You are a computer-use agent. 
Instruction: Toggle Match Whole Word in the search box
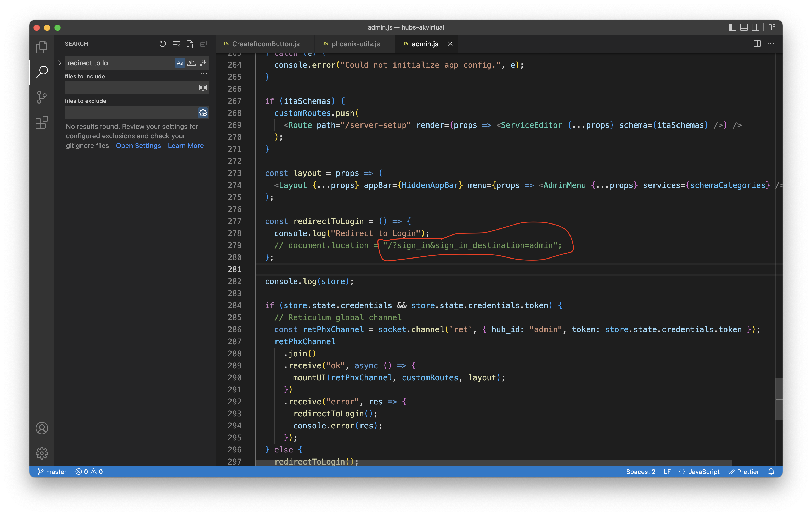pos(191,63)
